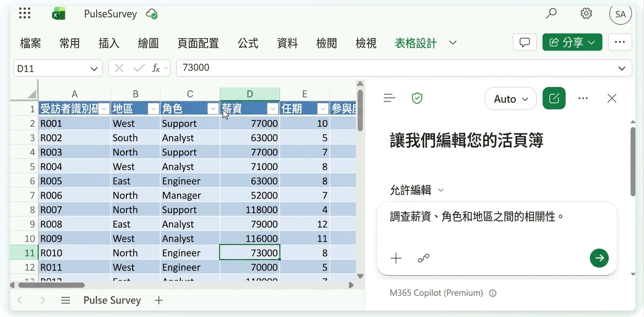Image resolution: width=644 pixels, height=317 pixels.
Task: Click the 分享 share button
Action: [572, 42]
